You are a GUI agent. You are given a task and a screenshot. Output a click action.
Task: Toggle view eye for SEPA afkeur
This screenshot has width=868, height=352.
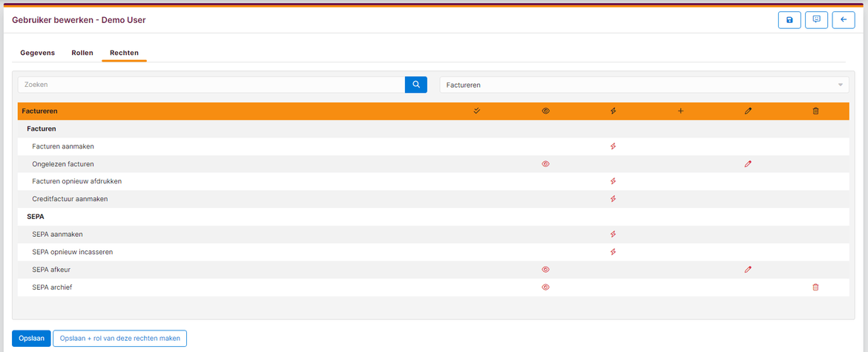pos(545,270)
